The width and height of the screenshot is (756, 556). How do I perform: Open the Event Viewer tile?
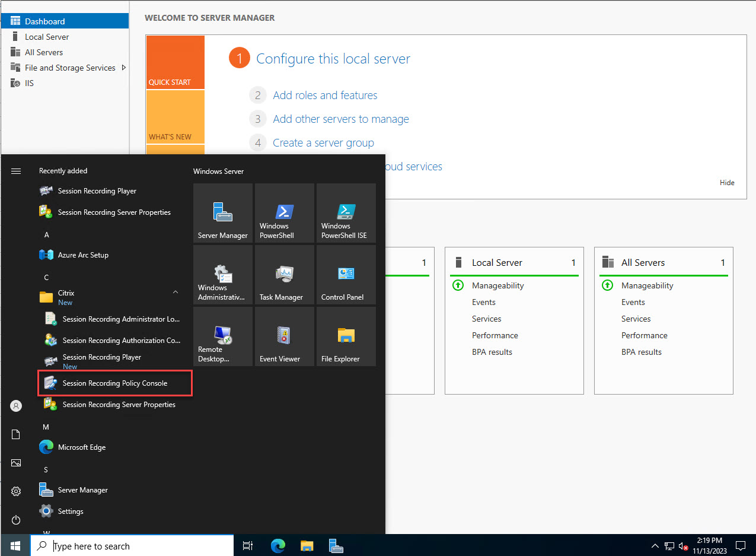point(284,336)
